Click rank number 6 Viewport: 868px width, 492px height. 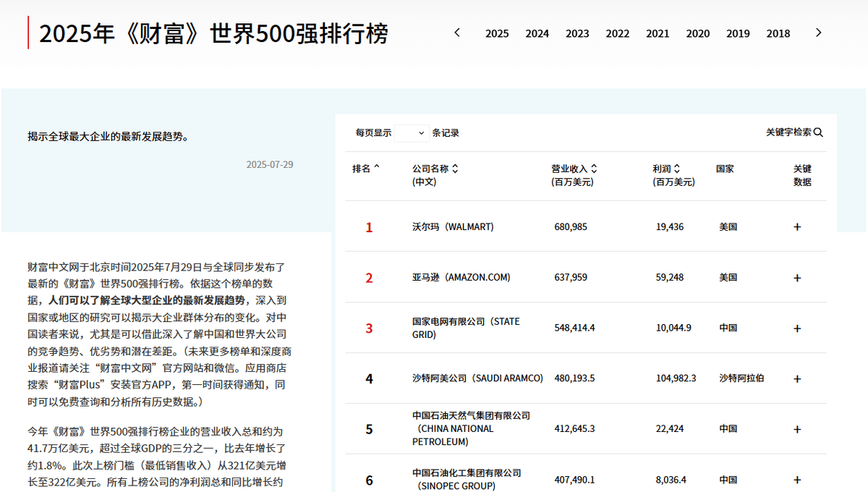pyautogui.click(x=369, y=480)
